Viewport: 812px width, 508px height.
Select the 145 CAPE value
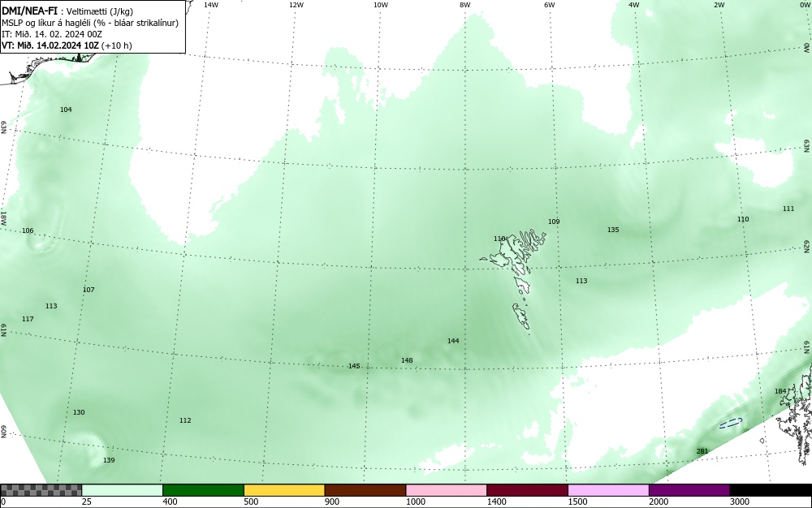click(354, 366)
